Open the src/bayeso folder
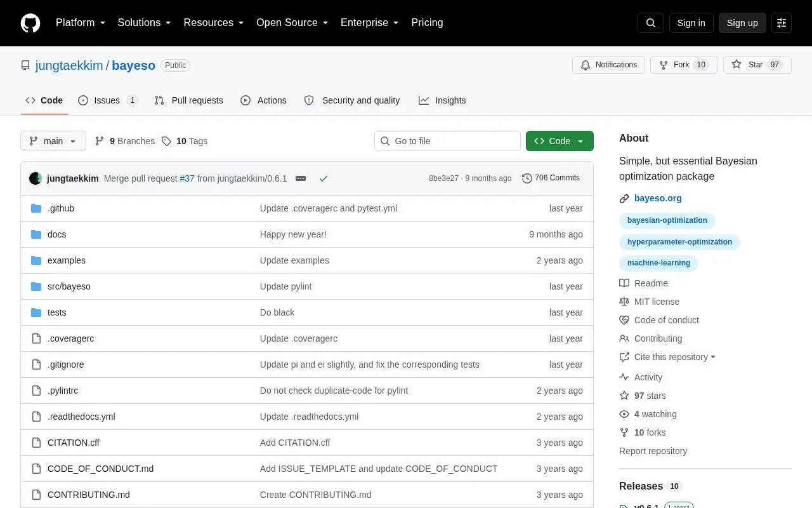 [x=69, y=286]
